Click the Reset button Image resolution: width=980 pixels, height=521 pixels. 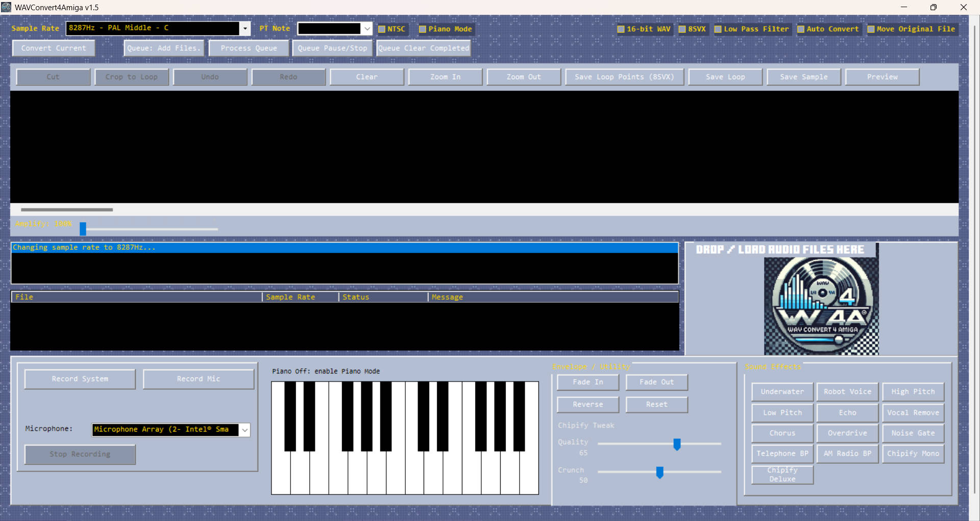point(657,405)
